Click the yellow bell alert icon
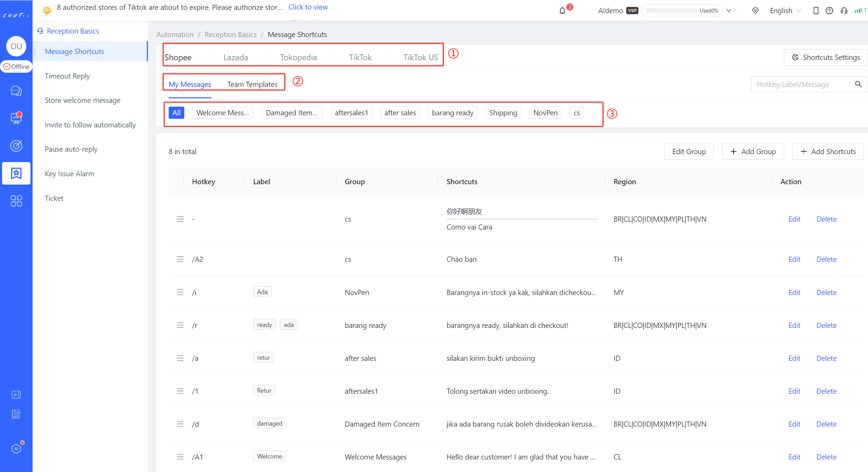The width and height of the screenshot is (868, 472). 47,10
